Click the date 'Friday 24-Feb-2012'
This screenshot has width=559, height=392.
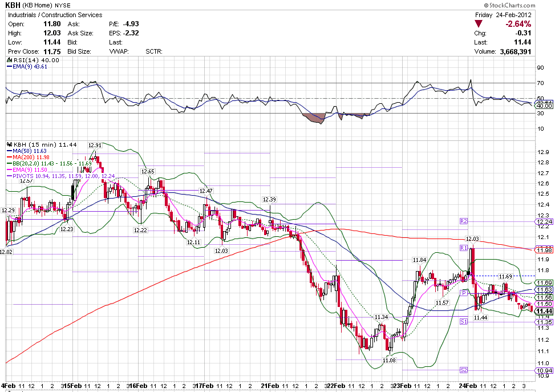(503, 15)
